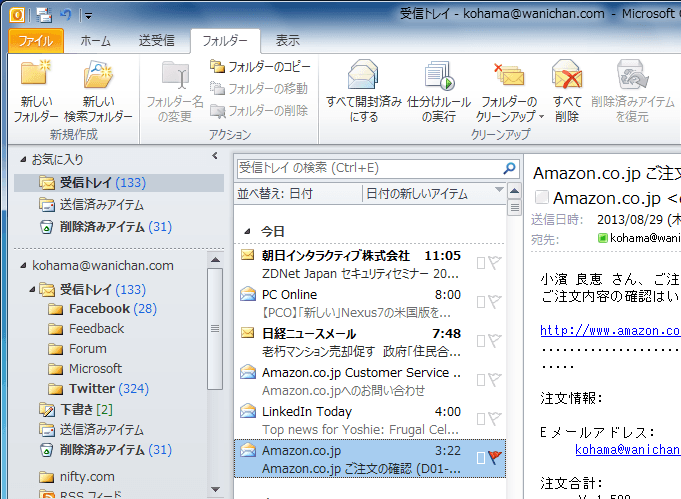Switch to the ホーム tab
The width and height of the screenshot is (681, 499).
tap(95, 41)
